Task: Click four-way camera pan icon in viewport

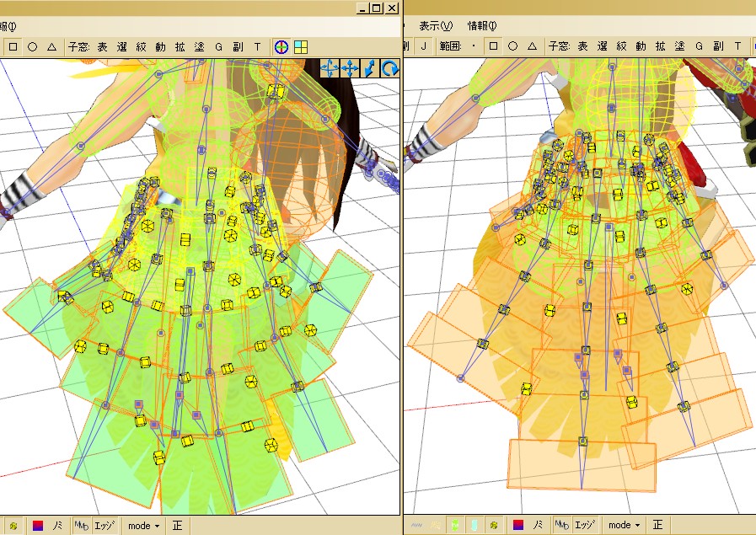Action: [x=350, y=68]
